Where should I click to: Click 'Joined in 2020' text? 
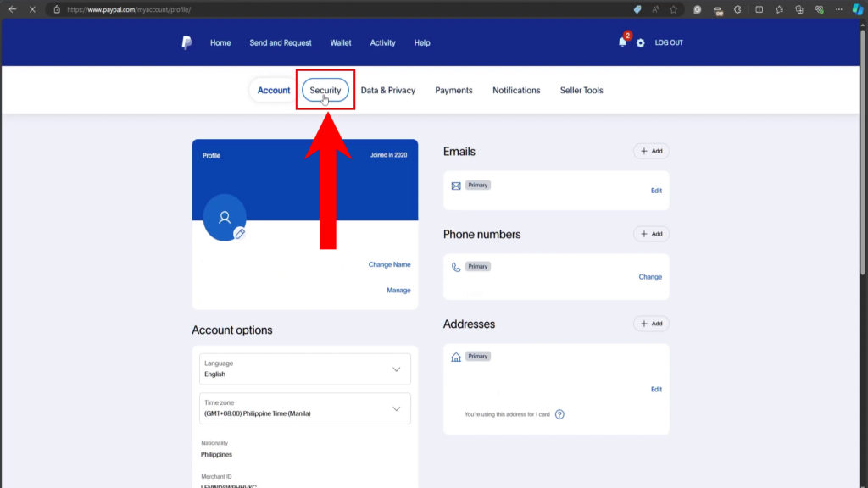[x=388, y=155]
